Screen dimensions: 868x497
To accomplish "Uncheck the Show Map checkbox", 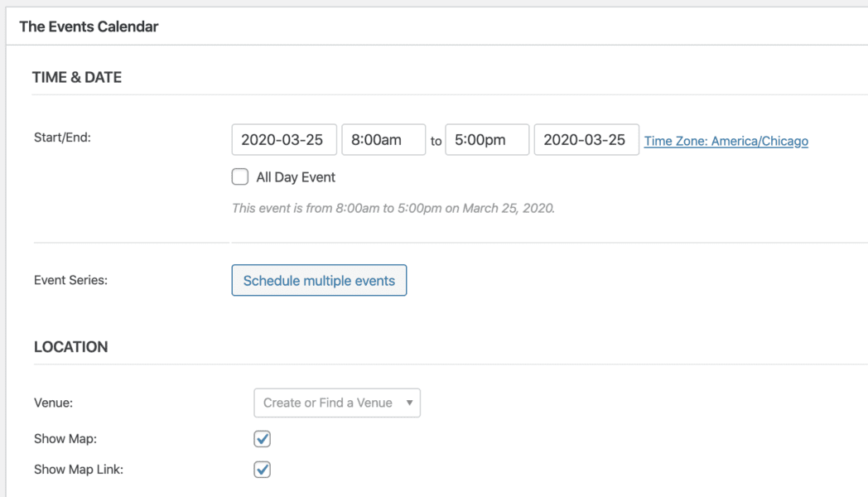I will (263, 439).
